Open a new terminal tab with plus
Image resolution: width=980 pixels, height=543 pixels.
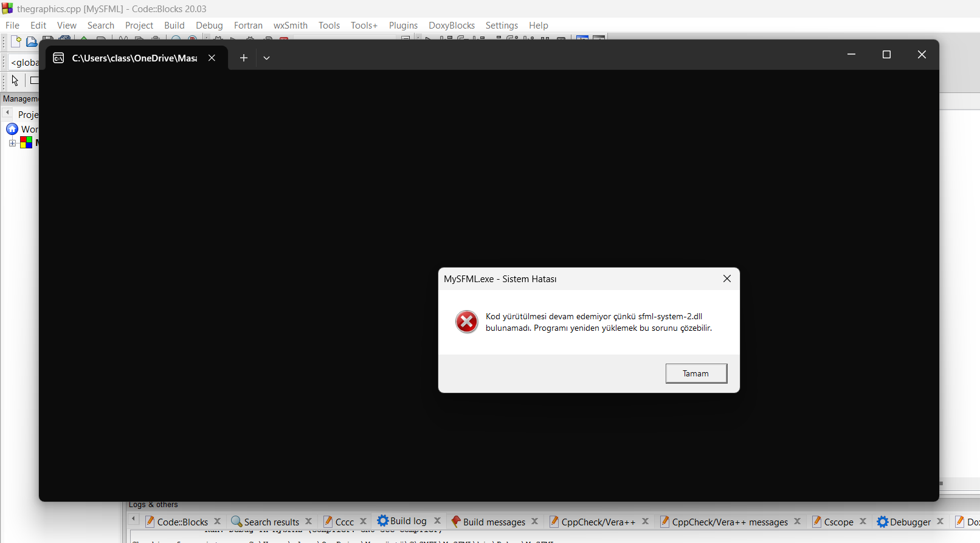pos(244,58)
